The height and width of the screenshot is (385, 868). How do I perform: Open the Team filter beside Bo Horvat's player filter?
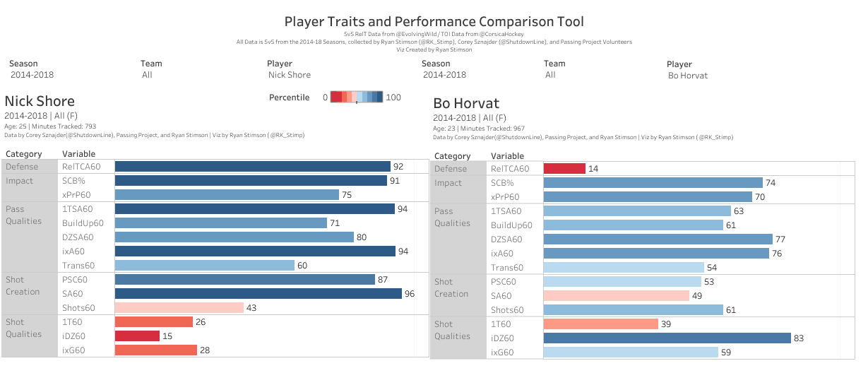[550, 75]
